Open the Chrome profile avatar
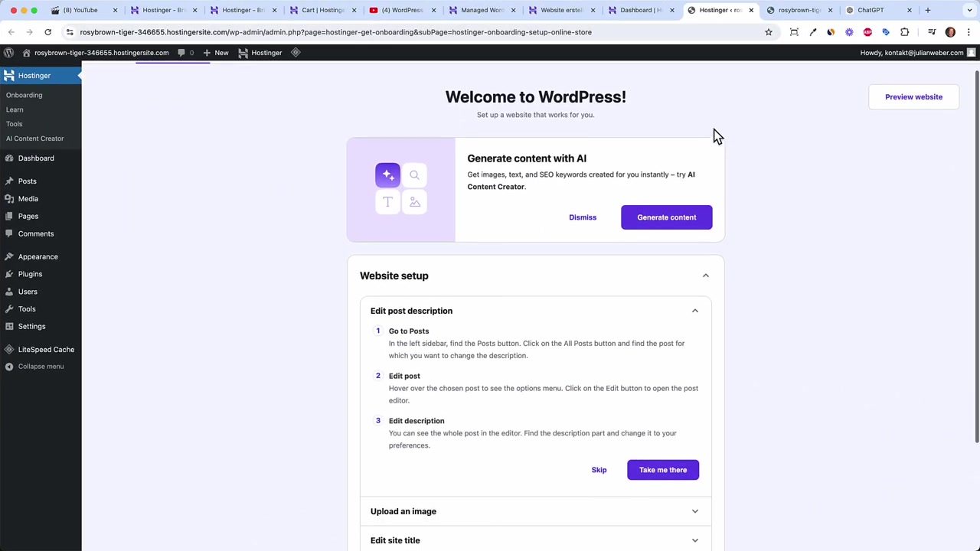Image resolution: width=980 pixels, height=551 pixels. pyautogui.click(x=950, y=32)
